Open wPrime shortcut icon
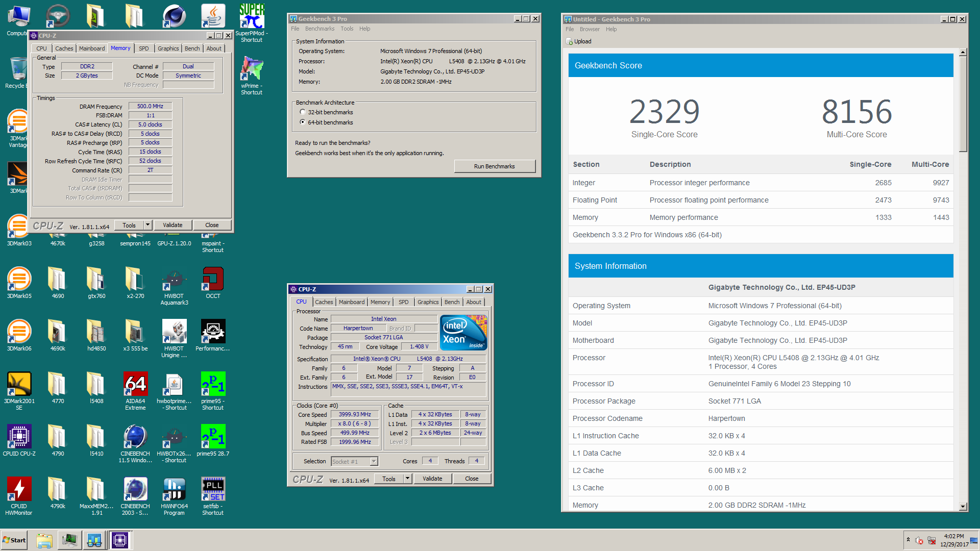 (252, 69)
